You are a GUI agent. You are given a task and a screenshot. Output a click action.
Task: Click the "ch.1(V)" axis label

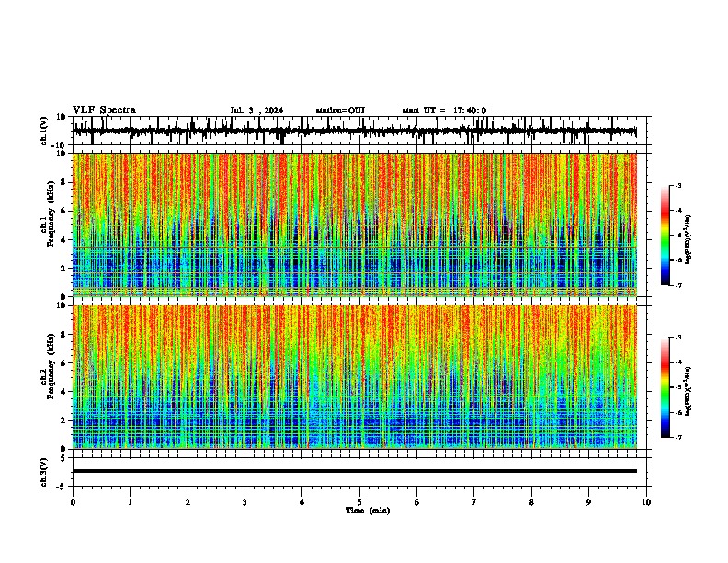[43, 131]
